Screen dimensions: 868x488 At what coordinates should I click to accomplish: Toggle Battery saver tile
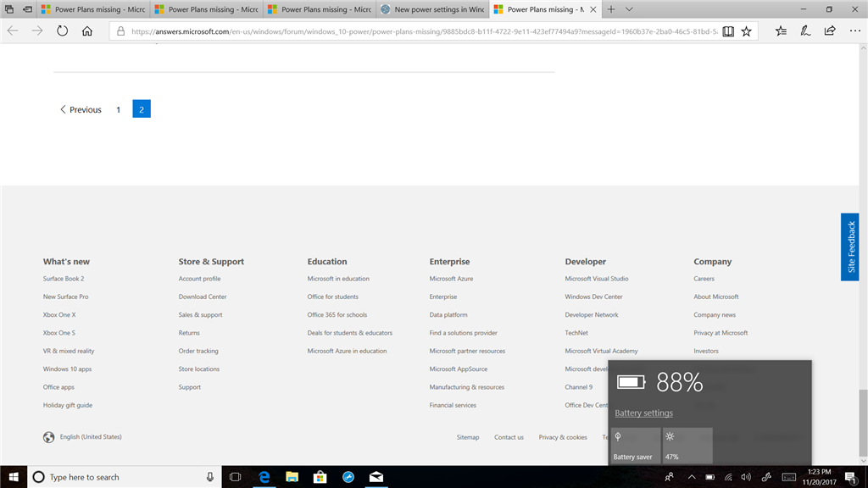(636, 446)
